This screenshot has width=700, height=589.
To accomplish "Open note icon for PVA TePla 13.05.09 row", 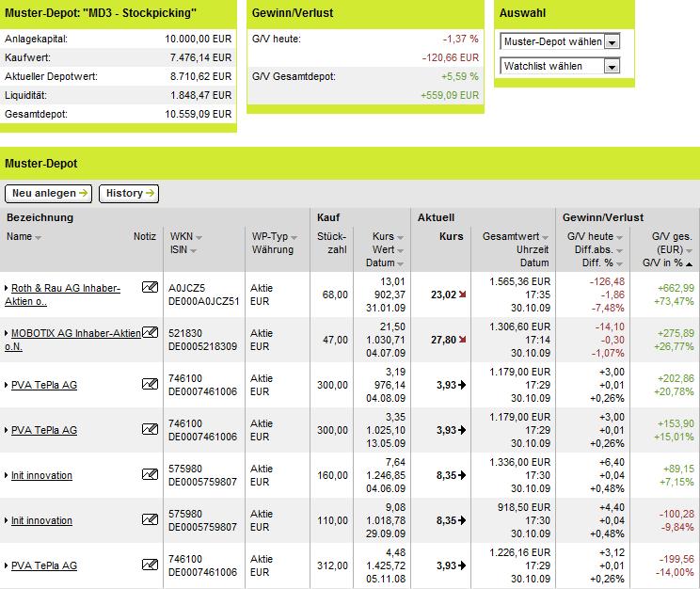I will (150, 429).
